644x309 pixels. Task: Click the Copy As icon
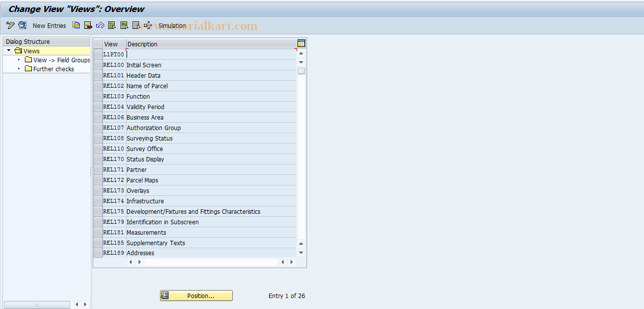coord(76,25)
